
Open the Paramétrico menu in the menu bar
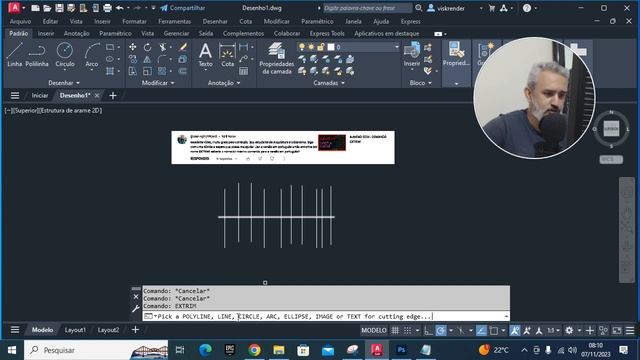pyautogui.click(x=317, y=21)
